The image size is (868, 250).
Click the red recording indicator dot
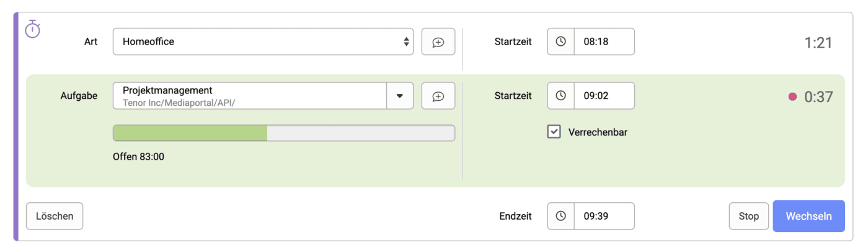click(792, 97)
